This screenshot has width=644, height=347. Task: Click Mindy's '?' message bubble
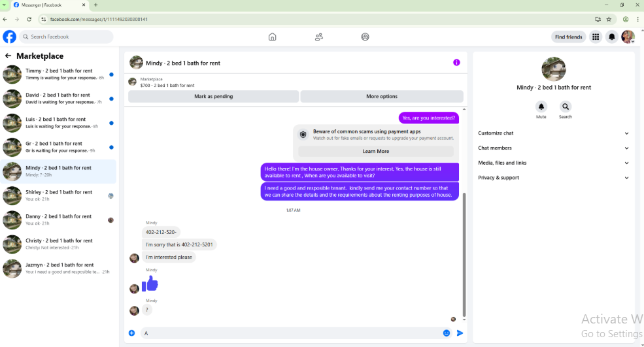pos(147,310)
